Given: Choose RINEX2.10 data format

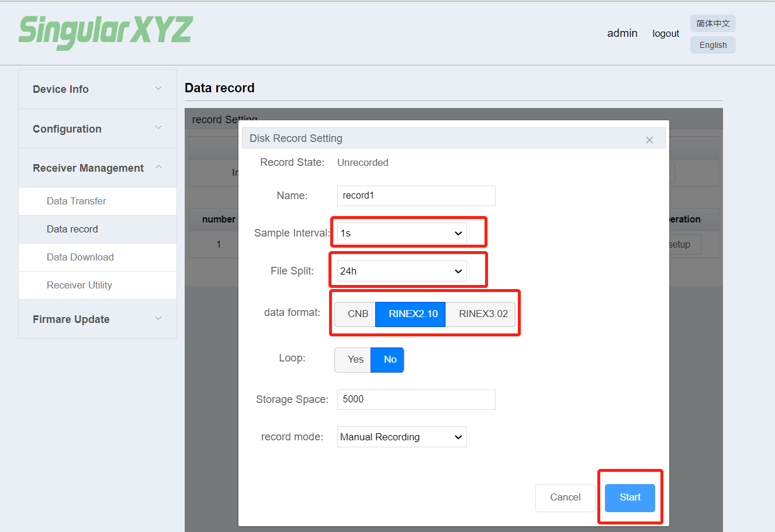Looking at the screenshot, I should 413,314.
